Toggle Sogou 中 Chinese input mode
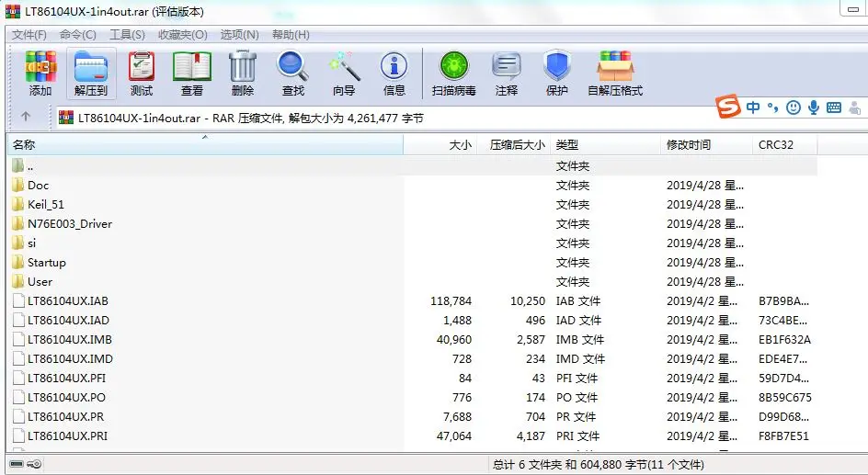 (753, 107)
